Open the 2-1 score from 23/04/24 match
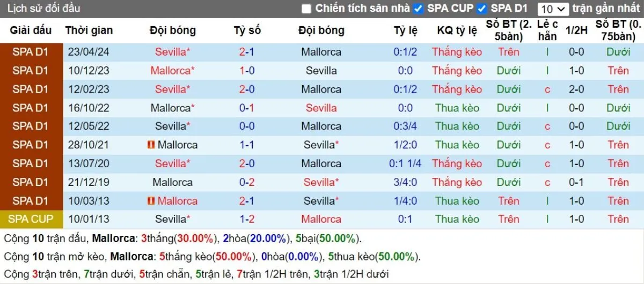Image resolution: width=644 pixels, height=284 pixels. point(247,53)
